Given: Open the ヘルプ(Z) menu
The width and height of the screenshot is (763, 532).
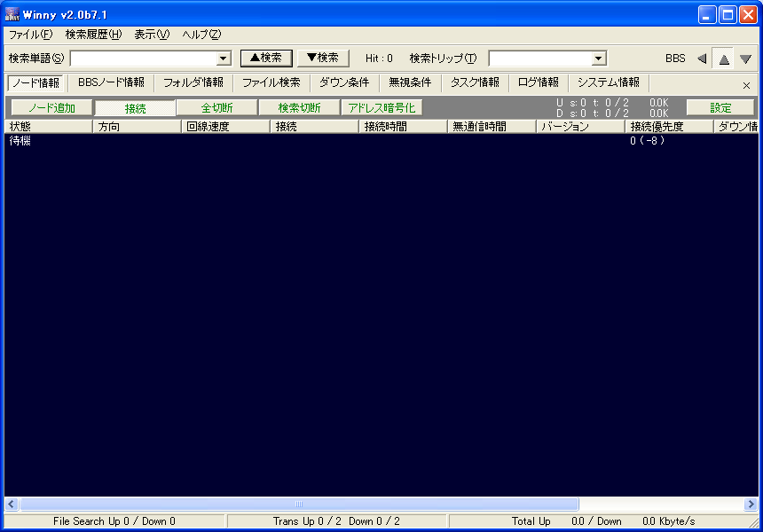Looking at the screenshot, I should [x=201, y=35].
